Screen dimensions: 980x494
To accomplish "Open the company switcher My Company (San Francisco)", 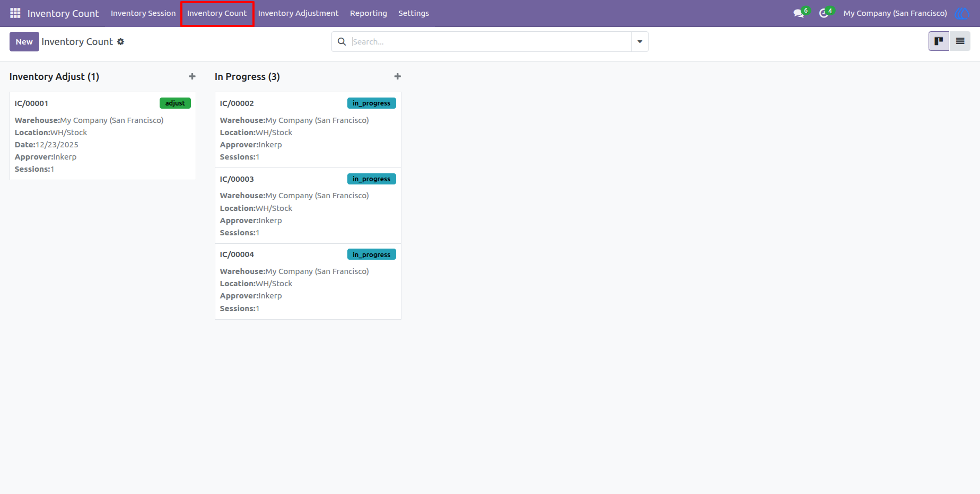I will pyautogui.click(x=895, y=13).
